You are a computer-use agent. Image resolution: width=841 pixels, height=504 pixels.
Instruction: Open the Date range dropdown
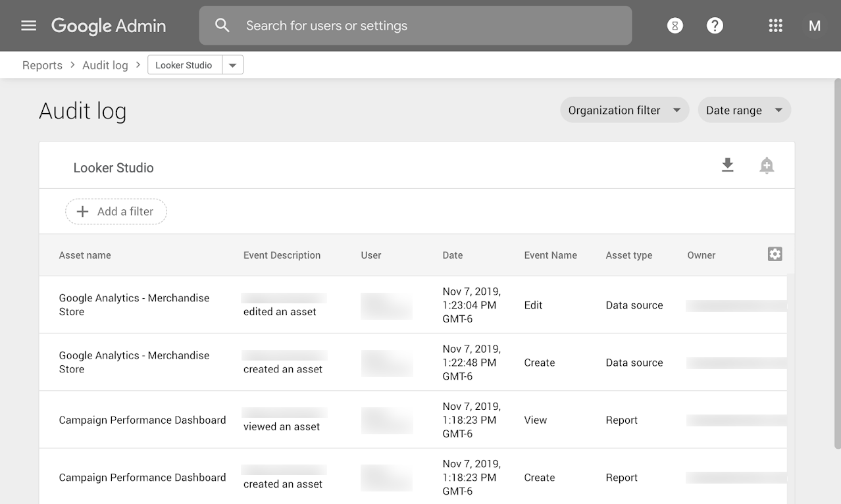(x=744, y=110)
